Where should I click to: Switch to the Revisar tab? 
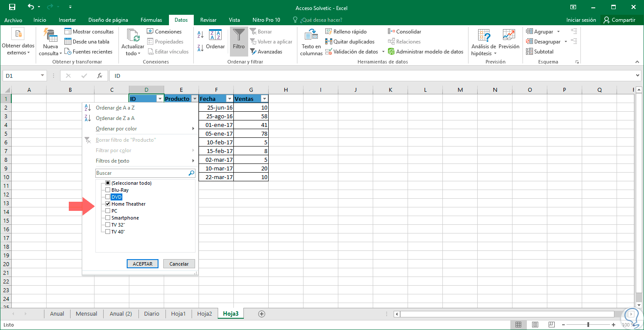tap(208, 20)
